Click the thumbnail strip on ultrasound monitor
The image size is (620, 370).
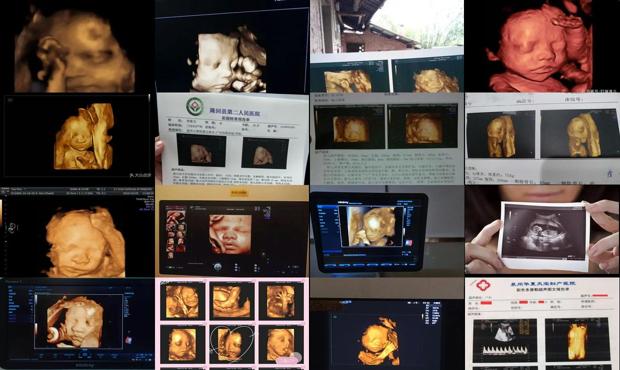[174, 232]
